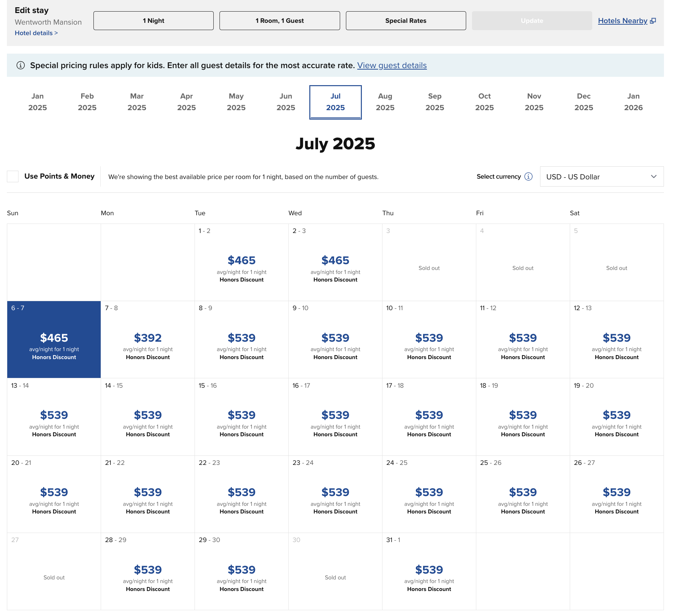The width and height of the screenshot is (694, 616).
Task: Click the info icon beside Select currency
Action: tap(528, 176)
